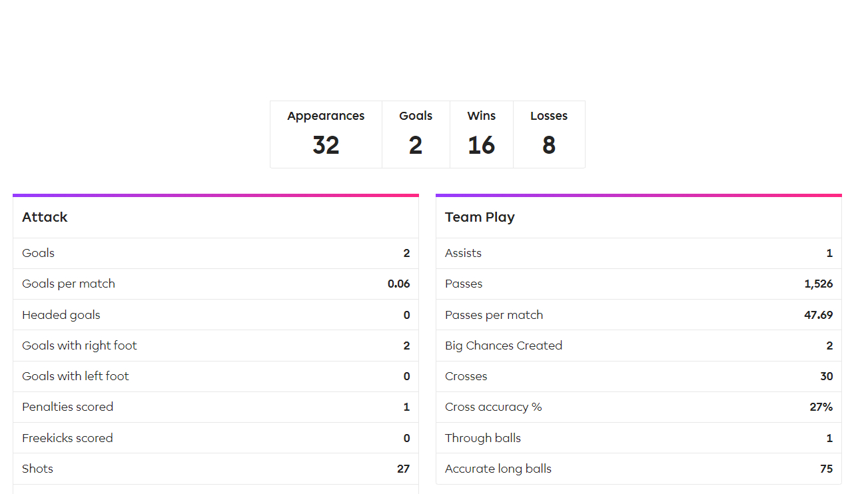Viewport: 868px width, 494px height.
Task: Click the Through balls row
Action: 638,438
